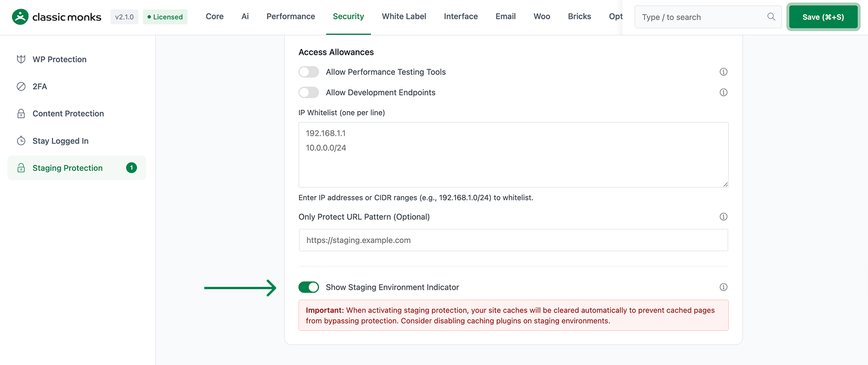
Task: Open the Performance tab
Action: pyautogui.click(x=290, y=17)
